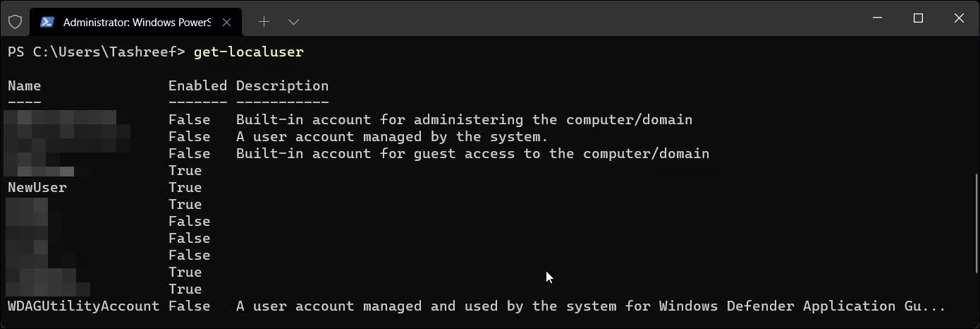Click the PowerShell icon on the tab
This screenshot has height=329, width=980.
pos(48,22)
